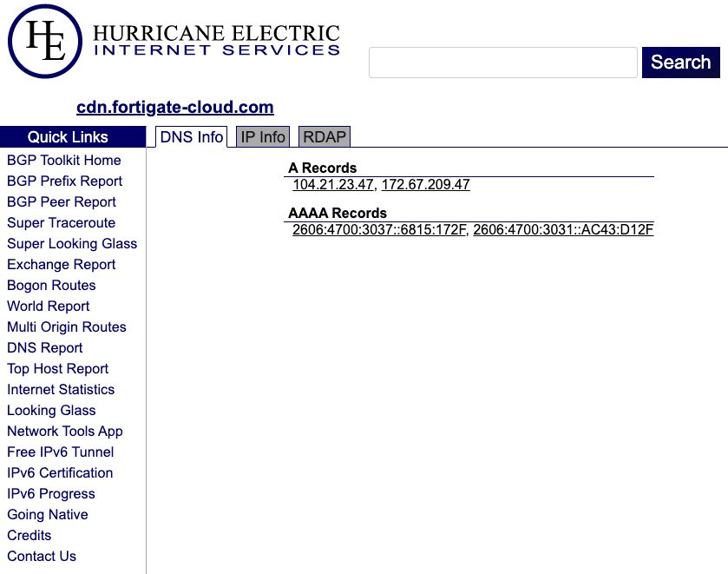Image resolution: width=728 pixels, height=574 pixels.
Task: Open the BGP Prefix Report link
Action: [64, 181]
